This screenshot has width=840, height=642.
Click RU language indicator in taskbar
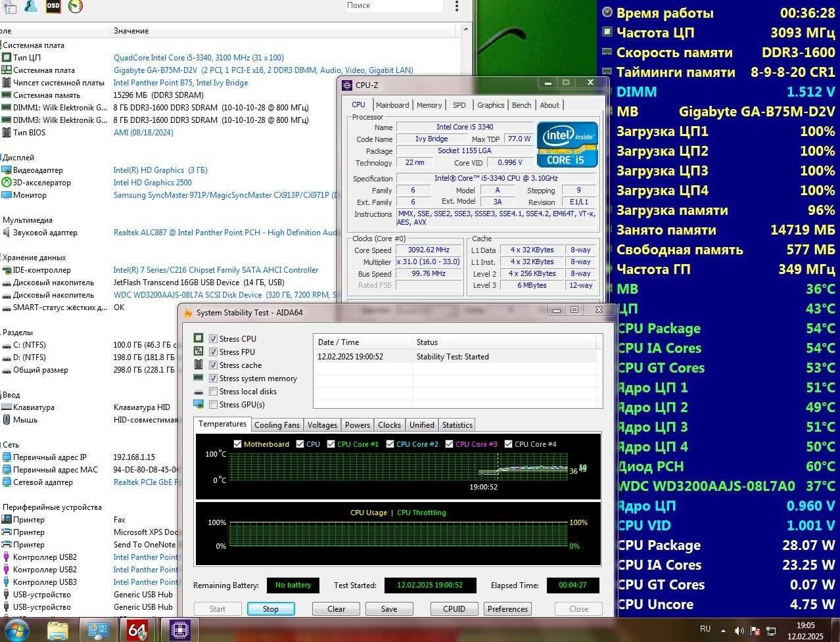pos(705,629)
